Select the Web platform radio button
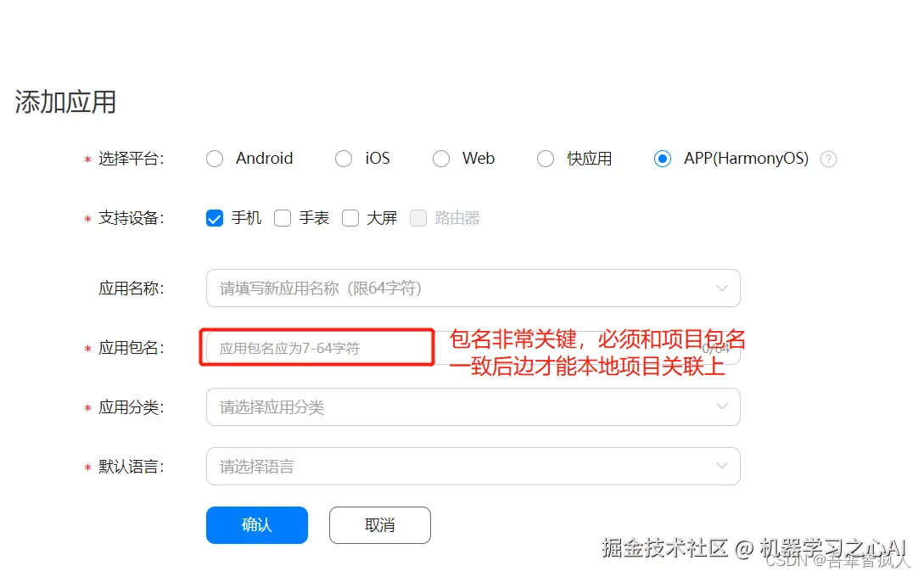Image resolution: width=924 pixels, height=577 pixels. pos(440,160)
